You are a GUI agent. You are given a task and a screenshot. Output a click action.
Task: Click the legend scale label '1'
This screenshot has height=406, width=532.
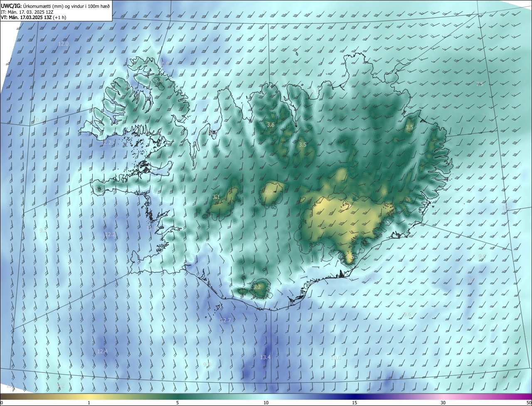pyautogui.click(x=89, y=403)
